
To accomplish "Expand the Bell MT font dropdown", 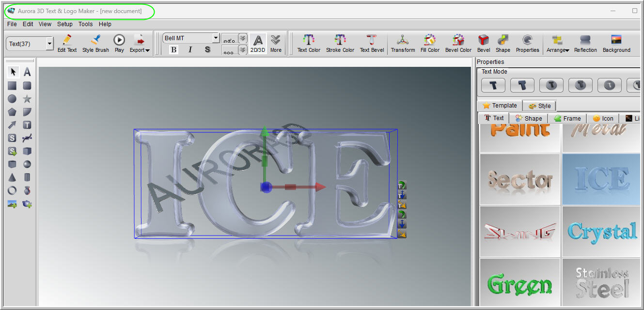I will coord(216,38).
